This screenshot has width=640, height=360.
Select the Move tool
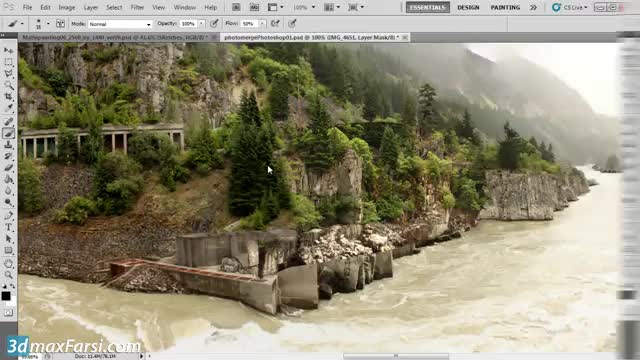point(8,51)
